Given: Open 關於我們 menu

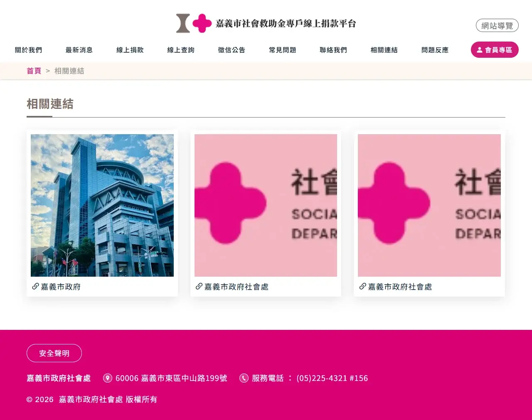Looking at the screenshot, I should 28,50.
